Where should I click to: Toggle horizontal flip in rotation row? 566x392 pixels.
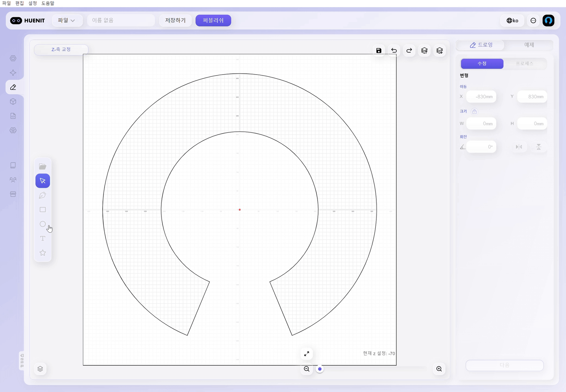pos(519,147)
